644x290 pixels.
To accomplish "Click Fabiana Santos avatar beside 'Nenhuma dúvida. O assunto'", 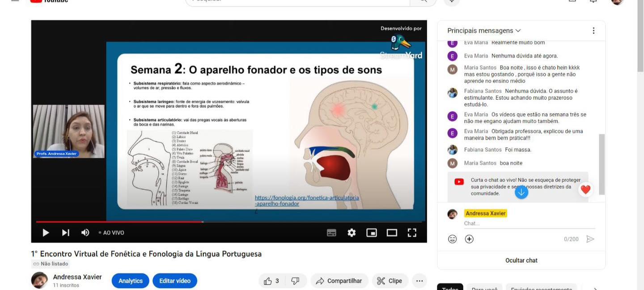I will click(x=453, y=93).
